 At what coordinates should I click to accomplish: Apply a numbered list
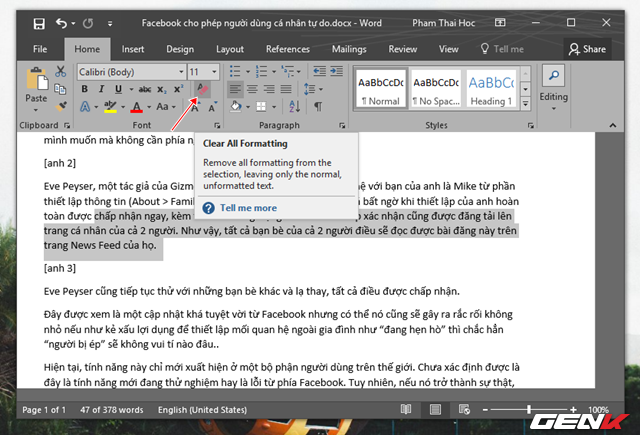pos(261,71)
